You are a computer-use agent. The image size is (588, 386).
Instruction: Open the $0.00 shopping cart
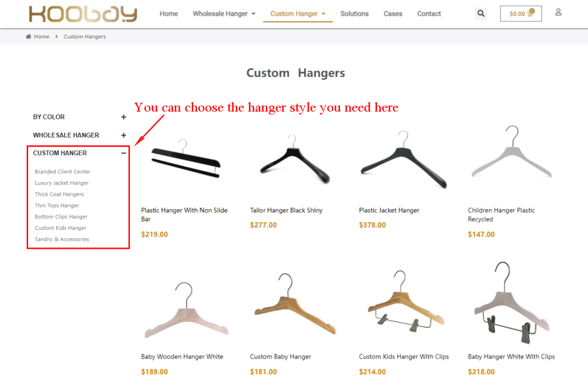[521, 14]
